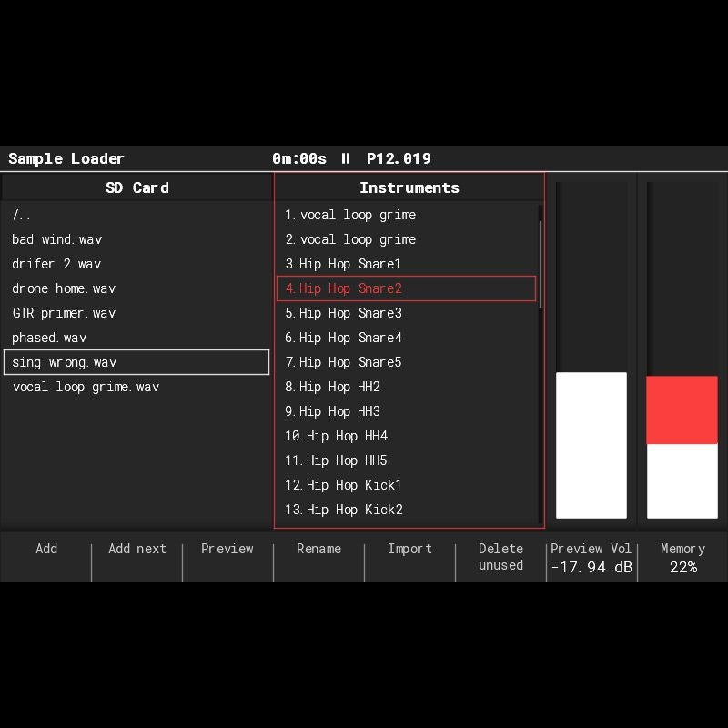
Task: Click the Add button
Action: coord(46,556)
